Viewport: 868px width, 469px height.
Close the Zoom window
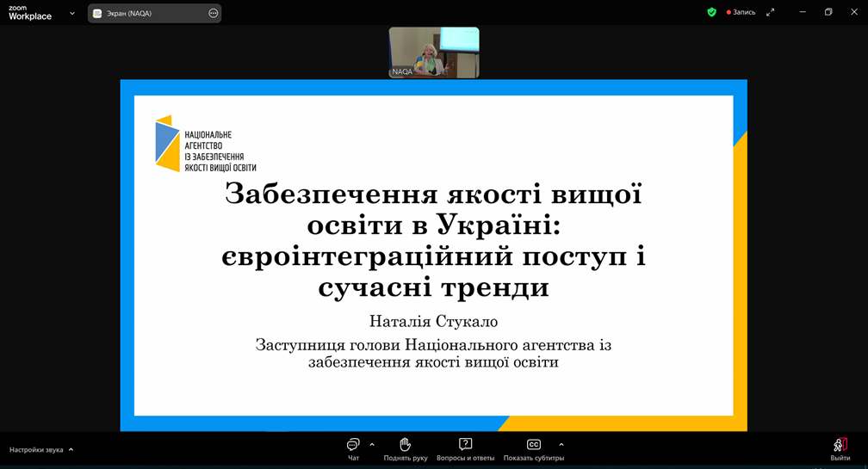(x=854, y=11)
